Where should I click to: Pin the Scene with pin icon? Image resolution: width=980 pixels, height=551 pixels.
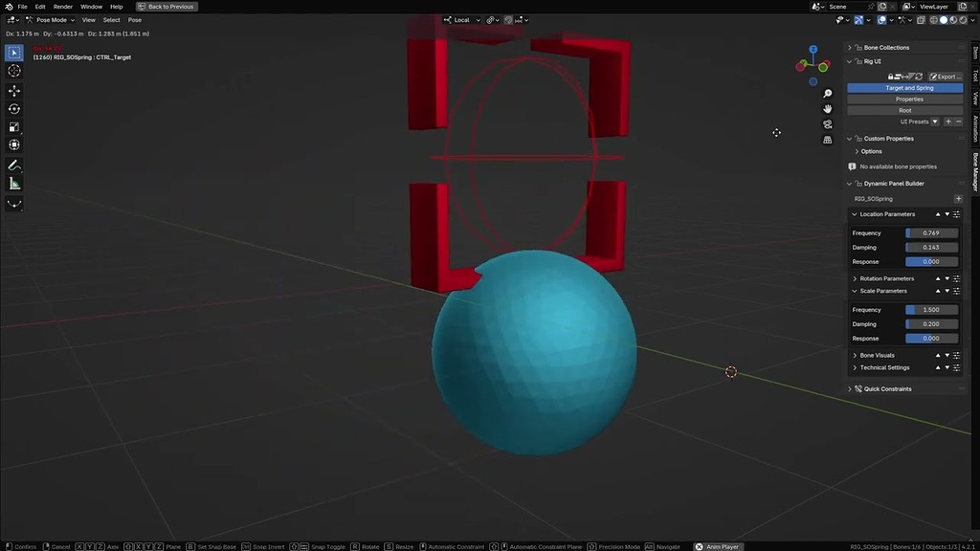coord(871,7)
